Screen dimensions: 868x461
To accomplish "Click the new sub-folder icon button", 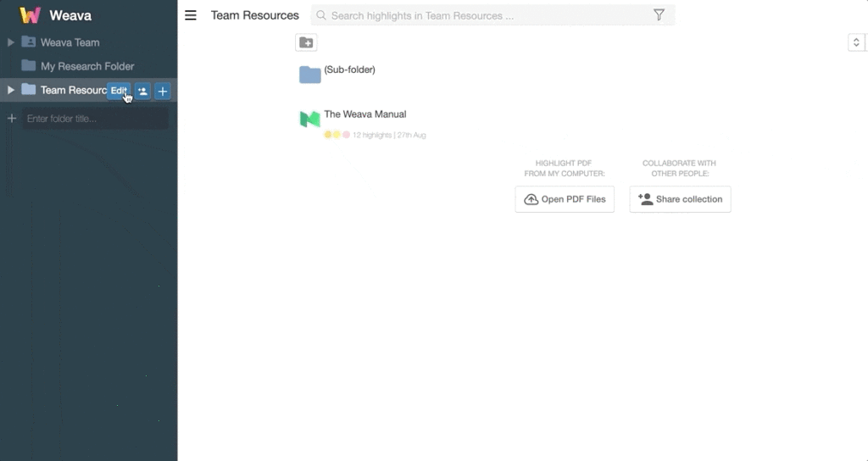I will [x=306, y=42].
